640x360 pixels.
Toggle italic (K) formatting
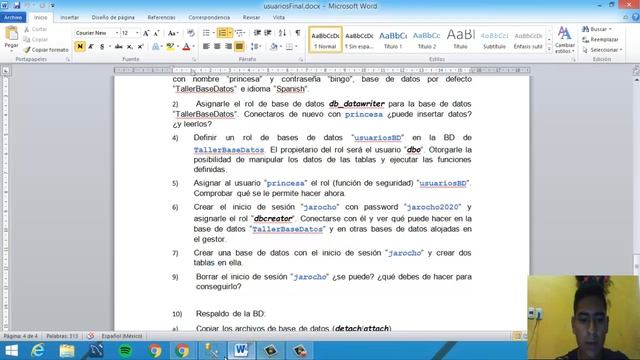(x=91, y=47)
